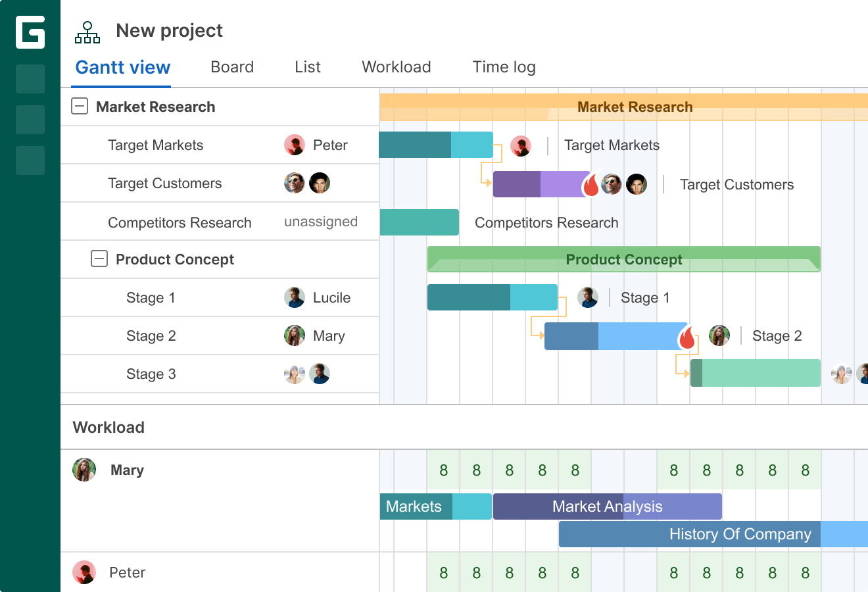The width and height of the screenshot is (868, 592).
Task: Click the bottom sidebar square icon
Action: click(30, 160)
